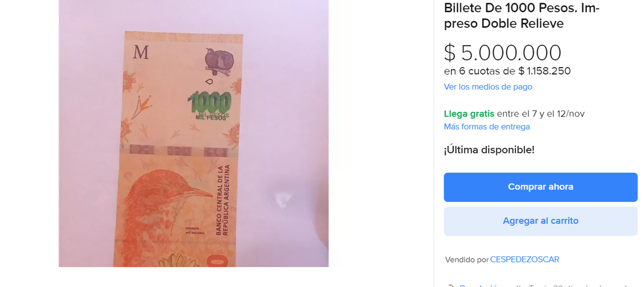Open Más formas de entrega link
The image size is (644, 287).
click(487, 127)
